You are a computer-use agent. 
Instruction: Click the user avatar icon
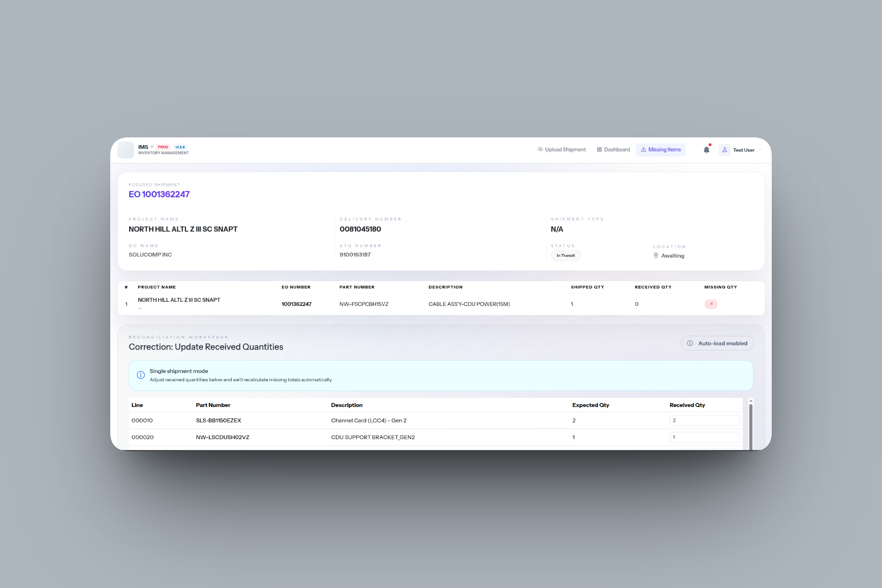click(724, 150)
